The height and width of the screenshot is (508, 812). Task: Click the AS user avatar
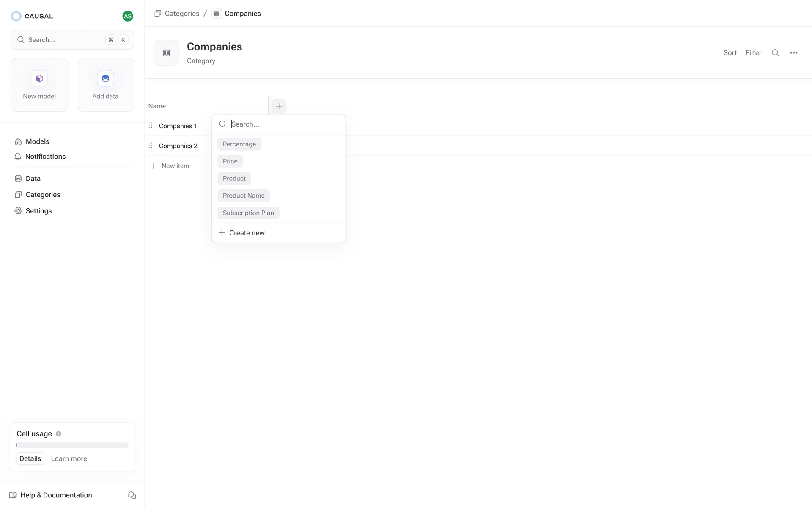[128, 16]
